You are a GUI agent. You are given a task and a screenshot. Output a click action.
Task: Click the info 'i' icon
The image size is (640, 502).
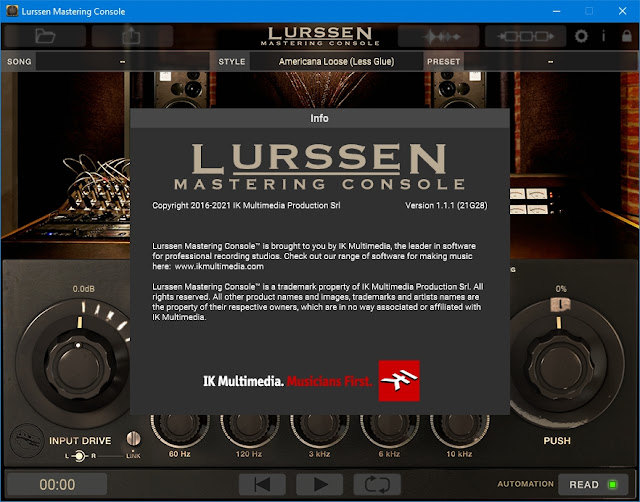(603, 36)
